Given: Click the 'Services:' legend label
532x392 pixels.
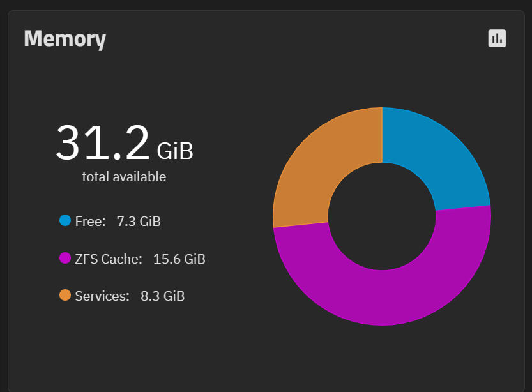Looking at the screenshot, I should tap(102, 296).
